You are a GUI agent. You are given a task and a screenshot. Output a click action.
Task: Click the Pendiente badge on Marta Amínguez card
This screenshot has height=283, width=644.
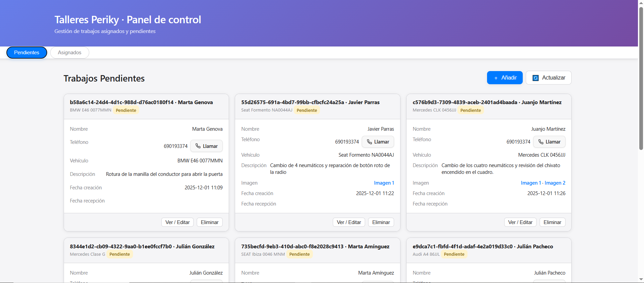coord(299,254)
